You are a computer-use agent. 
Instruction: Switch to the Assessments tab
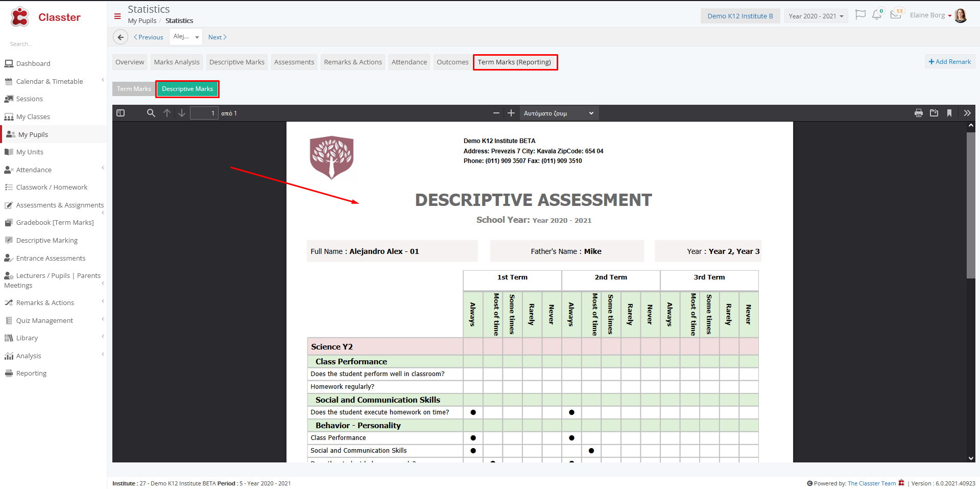(x=294, y=62)
